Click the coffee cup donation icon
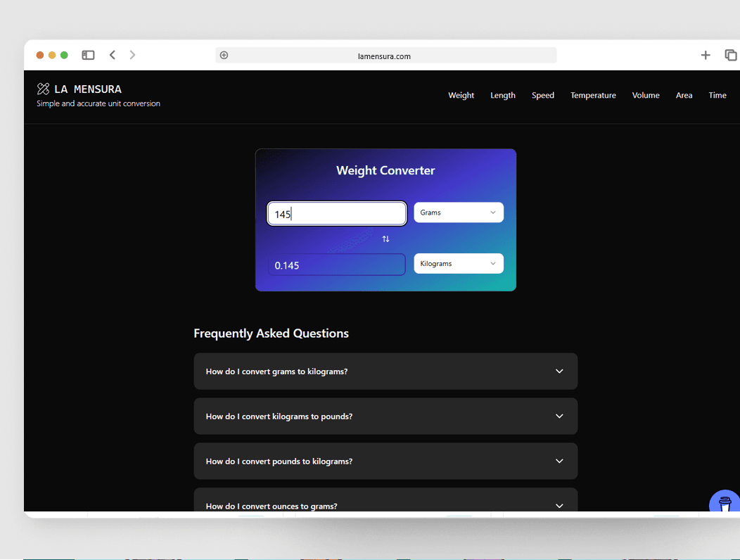740x560 pixels. coord(725,504)
